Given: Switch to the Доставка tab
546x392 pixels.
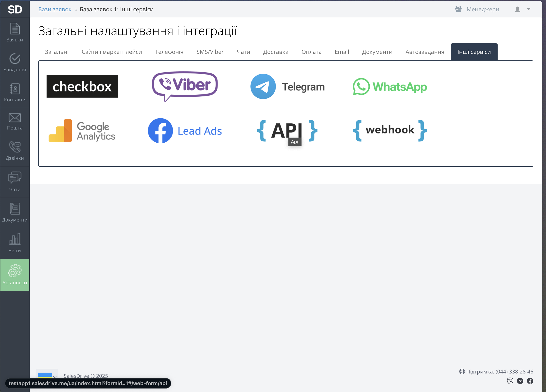Looking at the screenshot, I should coord(276,52).
